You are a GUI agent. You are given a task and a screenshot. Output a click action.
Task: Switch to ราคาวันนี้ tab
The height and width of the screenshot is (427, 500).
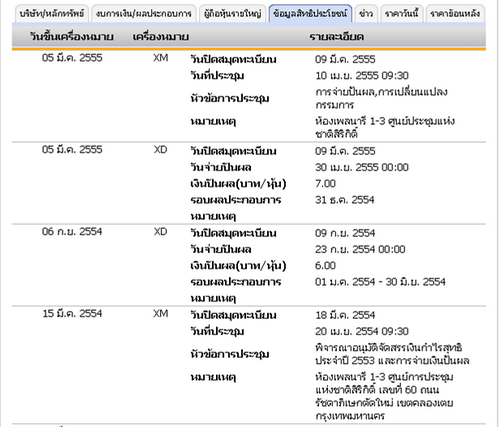point(401,13)
